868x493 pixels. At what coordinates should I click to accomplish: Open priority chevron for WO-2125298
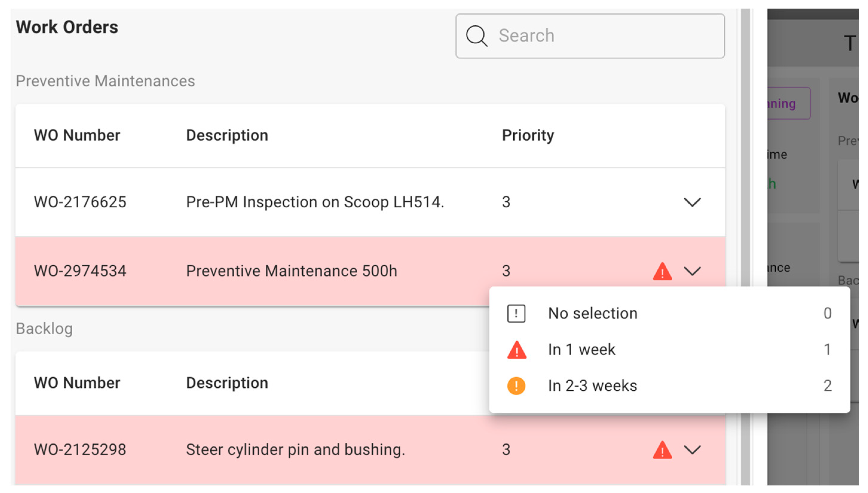click(x=692, y=450)
